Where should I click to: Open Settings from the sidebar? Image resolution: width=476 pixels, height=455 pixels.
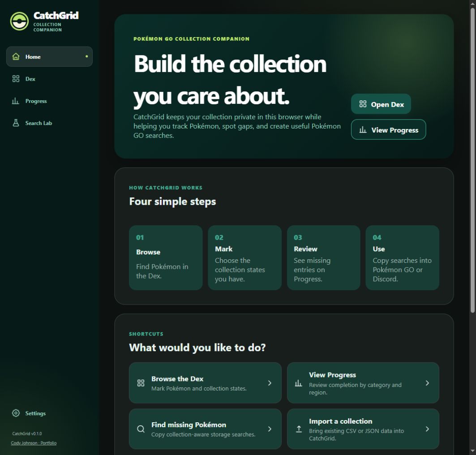[50, 413]
